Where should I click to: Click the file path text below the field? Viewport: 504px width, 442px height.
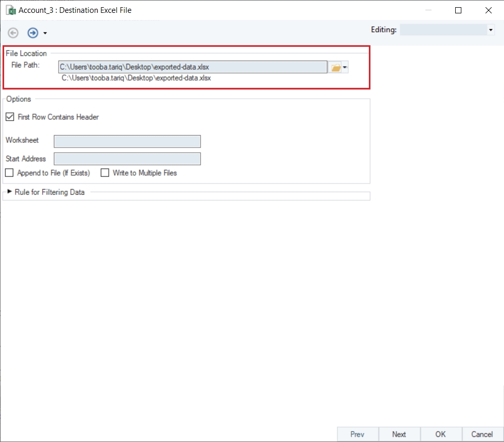click(x=136, y=78)
